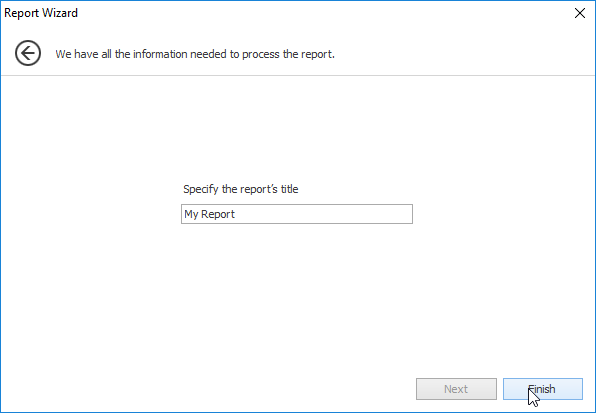Click the word 'Specify' in the label

201,189
